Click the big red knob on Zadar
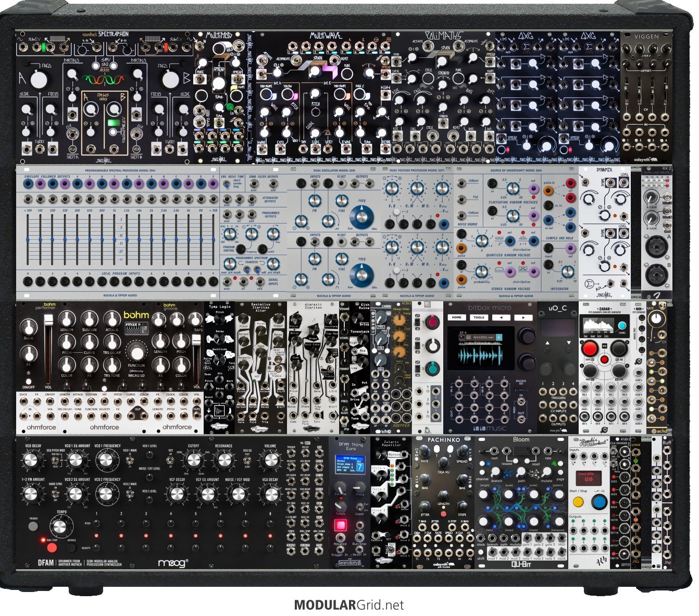 coord(590,348)
